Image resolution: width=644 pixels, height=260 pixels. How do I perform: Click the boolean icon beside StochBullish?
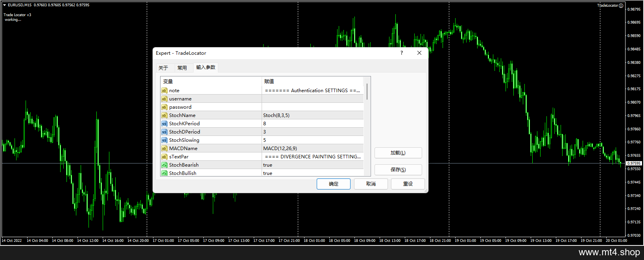(164, 173)
